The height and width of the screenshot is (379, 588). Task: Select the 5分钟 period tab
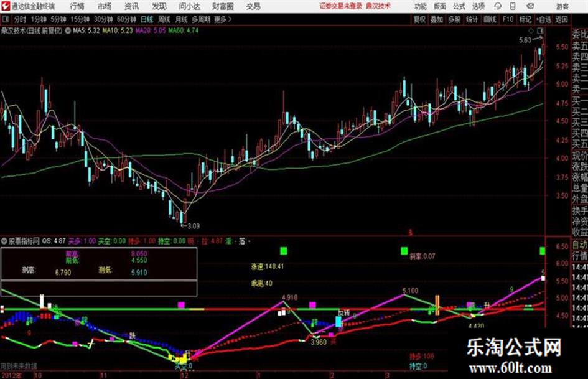tap(58, 19)
